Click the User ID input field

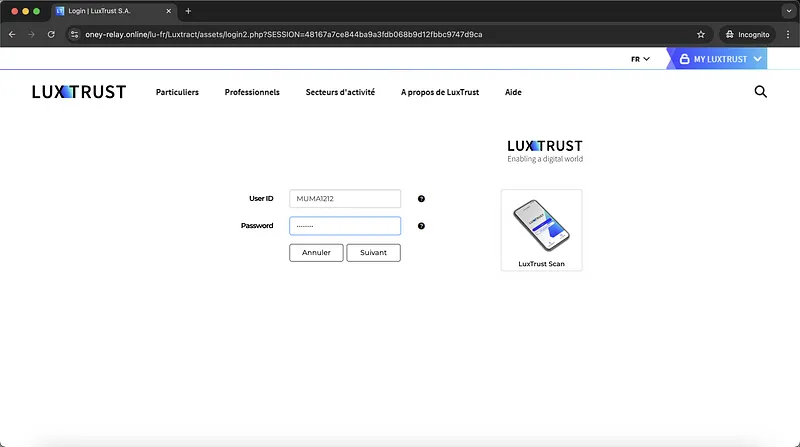click(x=345, y=198)
